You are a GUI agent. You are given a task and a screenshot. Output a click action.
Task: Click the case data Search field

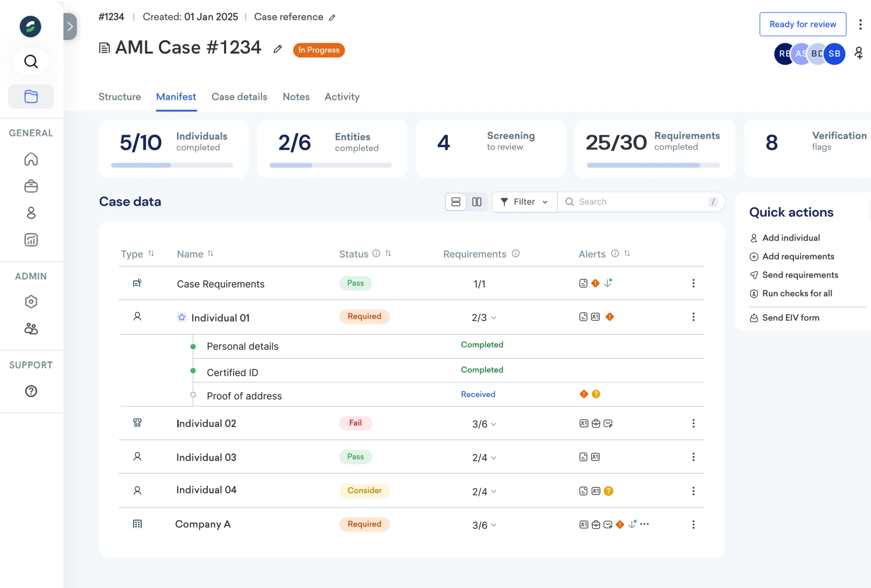(x=640, y=202)
